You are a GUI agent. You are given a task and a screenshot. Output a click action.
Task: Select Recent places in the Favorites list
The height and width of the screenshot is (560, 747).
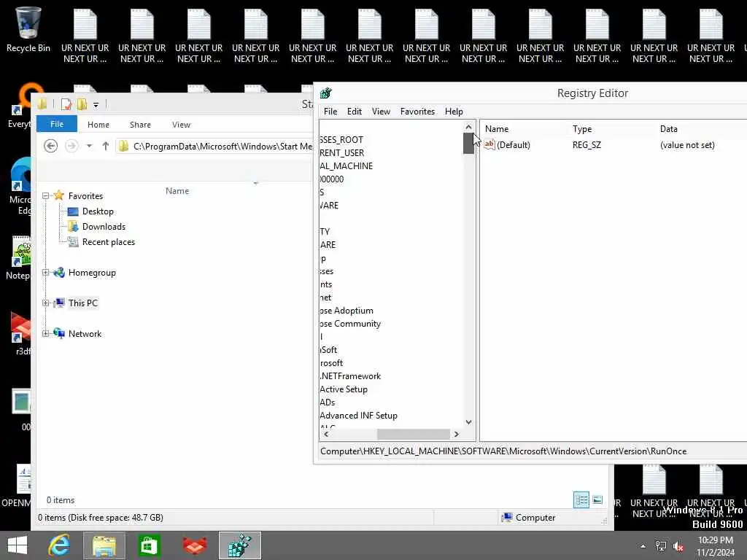(x=101, y=242)
